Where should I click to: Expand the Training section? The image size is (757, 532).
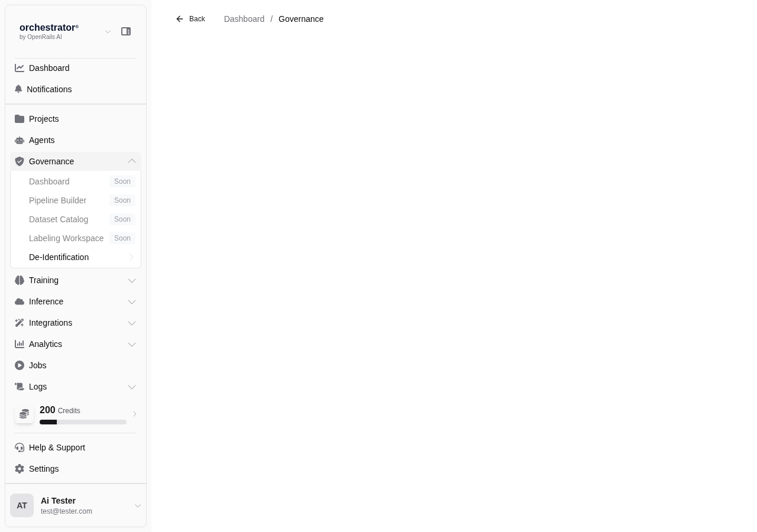pos(76,280)
